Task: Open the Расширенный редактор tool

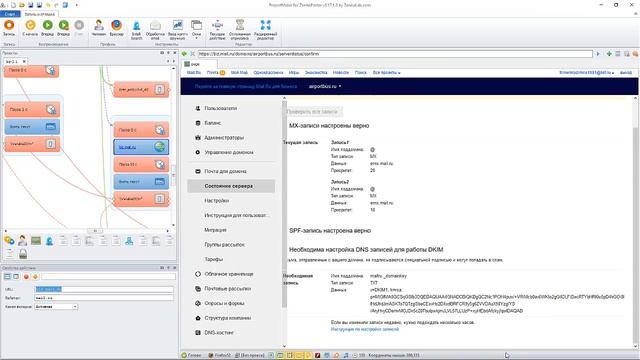Action: (265, 30)
